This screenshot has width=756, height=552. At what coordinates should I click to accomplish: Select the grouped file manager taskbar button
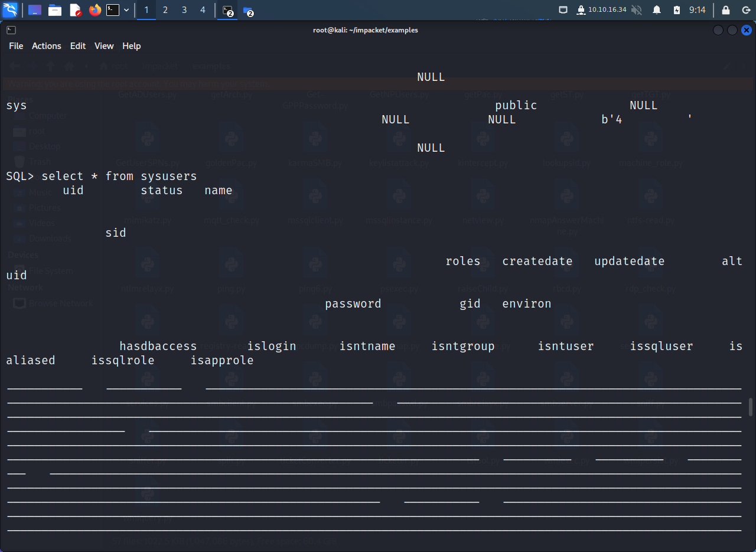pyautogui.click(x=248, y=11)
